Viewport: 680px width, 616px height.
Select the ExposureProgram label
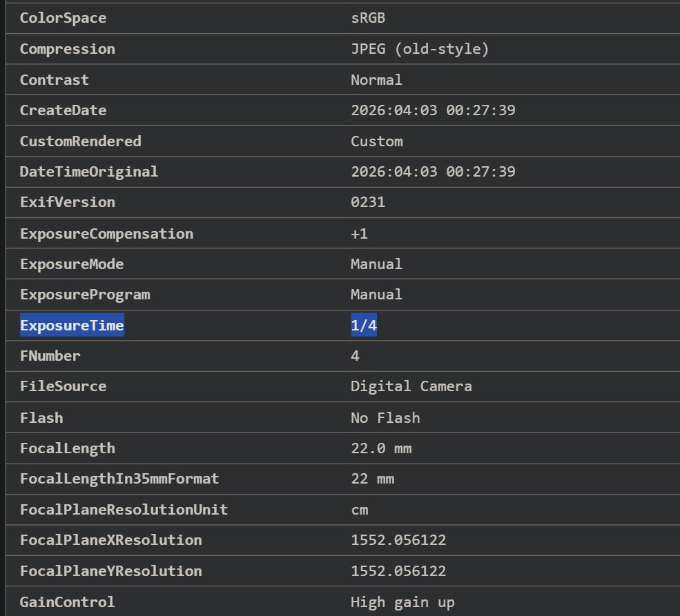85,295
